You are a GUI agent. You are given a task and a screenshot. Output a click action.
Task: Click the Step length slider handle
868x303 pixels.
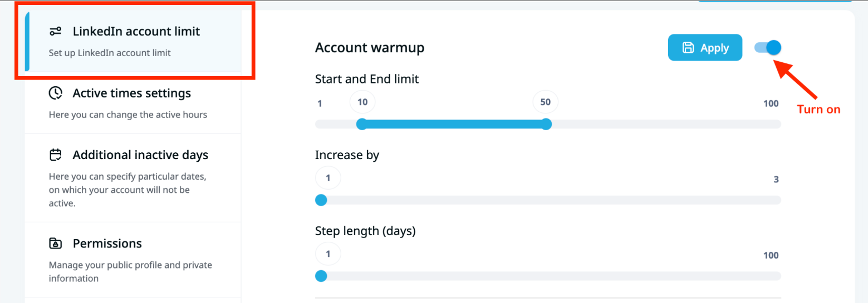coord(321,276)
